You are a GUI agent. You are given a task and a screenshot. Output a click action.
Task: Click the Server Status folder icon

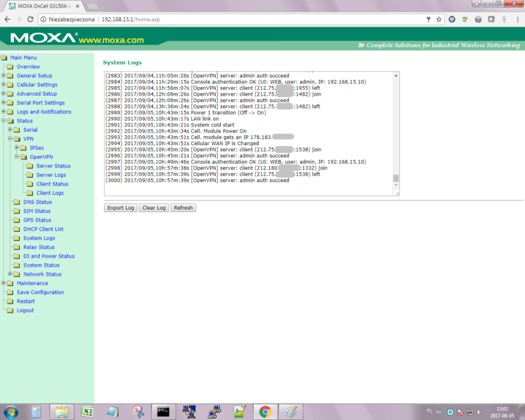[30, 166]
